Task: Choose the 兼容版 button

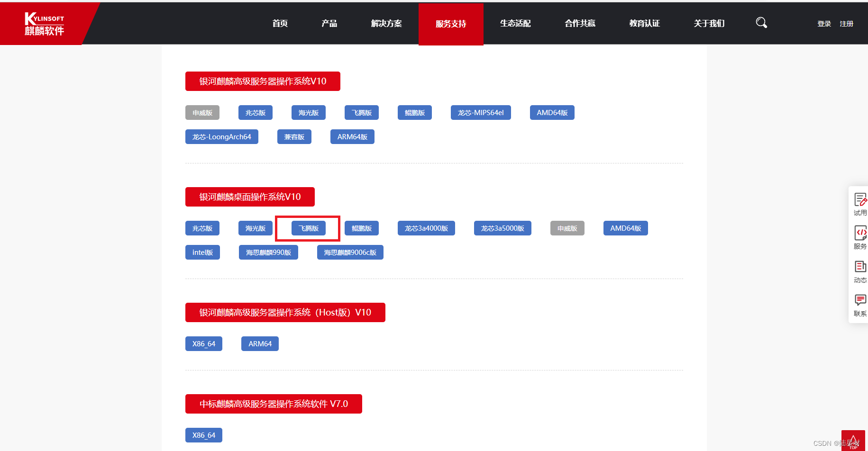Action: (x=294, y=137)
